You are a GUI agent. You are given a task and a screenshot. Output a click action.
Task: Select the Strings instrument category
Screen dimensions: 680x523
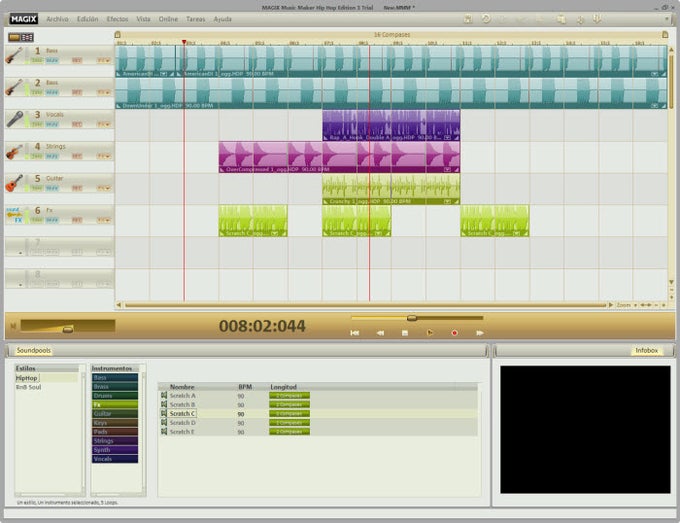click(x=115, y=441)
